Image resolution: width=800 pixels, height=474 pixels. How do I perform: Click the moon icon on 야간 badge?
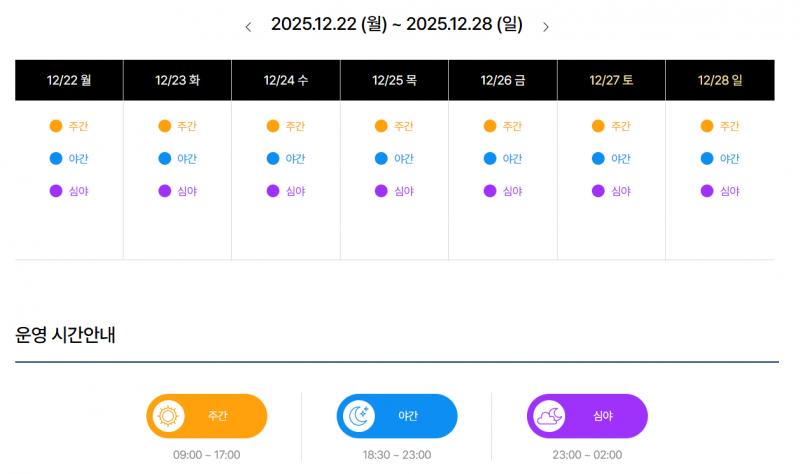(358, 416)
